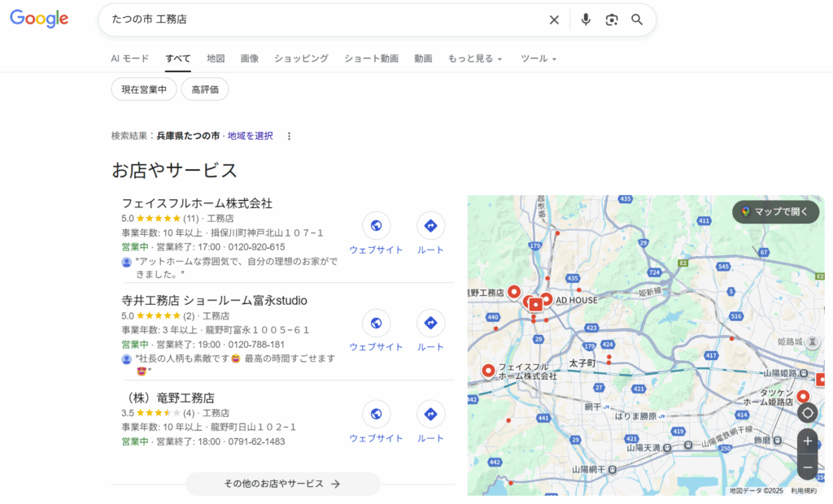
Task: Open the three-dot options next to 地域を選択
Action: (289, 136)
